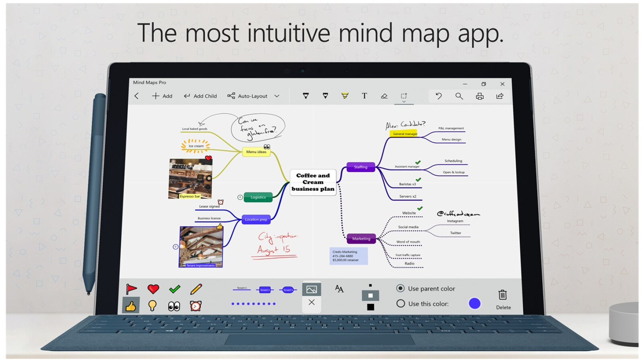Click the purple node color swatch
The image size is (644, 362).
pyautogui.click(x=475, y=304)
